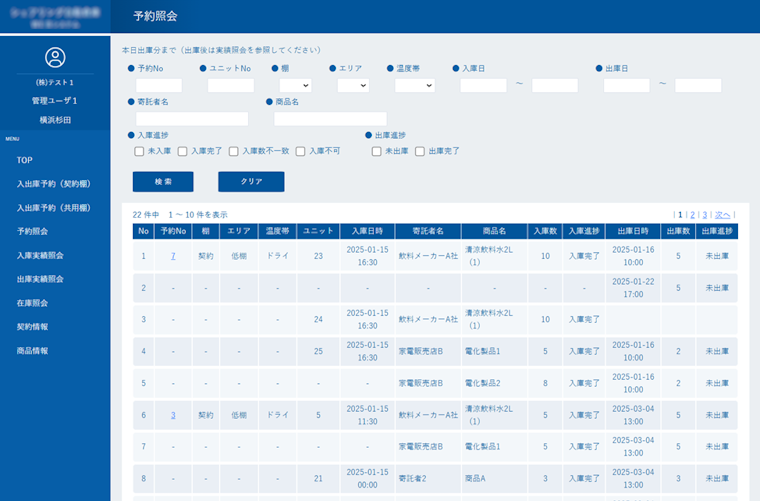The image size is (760, 501).
Task: Select the 出庫完了 checkbox
Action: point(419,151)
